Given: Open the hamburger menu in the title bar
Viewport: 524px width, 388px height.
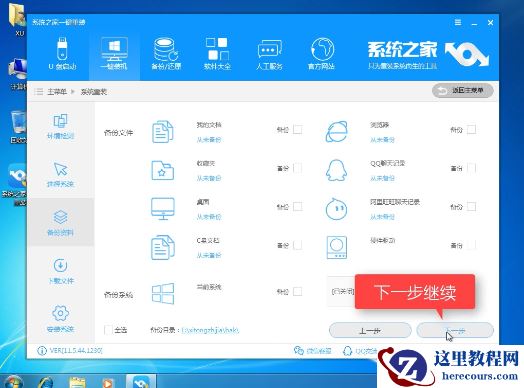Looking at the screenshot, I should pyautogui.click(x=458, y=22).
